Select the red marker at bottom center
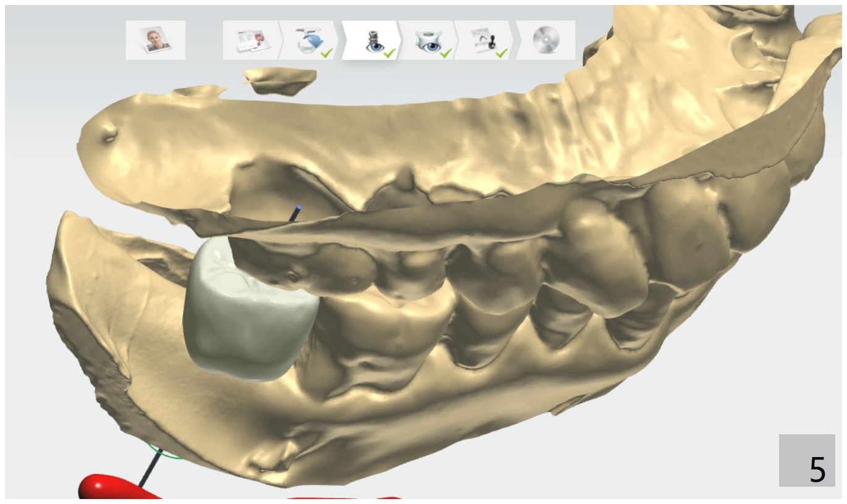Screen dimensions: 847x504 coord(346,497)
